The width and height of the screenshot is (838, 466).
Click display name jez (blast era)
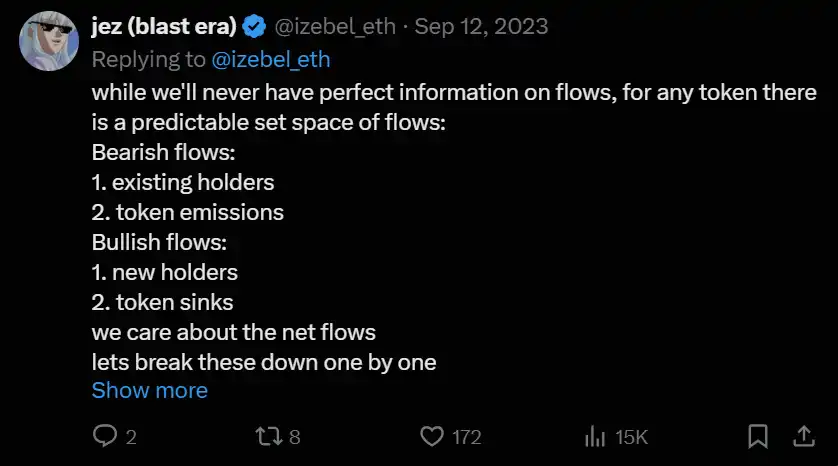coord(163,27)
